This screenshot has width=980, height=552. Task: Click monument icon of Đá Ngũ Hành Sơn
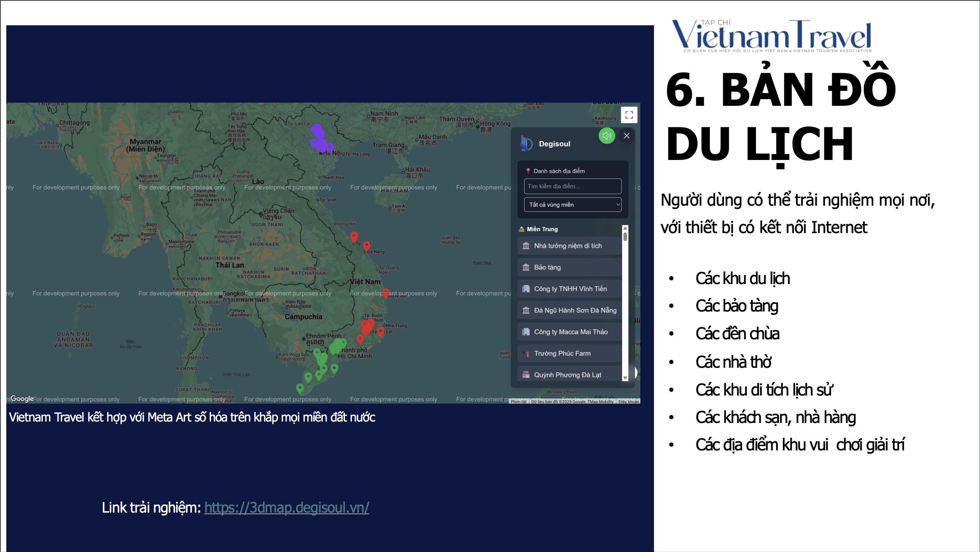(x=526, y=310)
